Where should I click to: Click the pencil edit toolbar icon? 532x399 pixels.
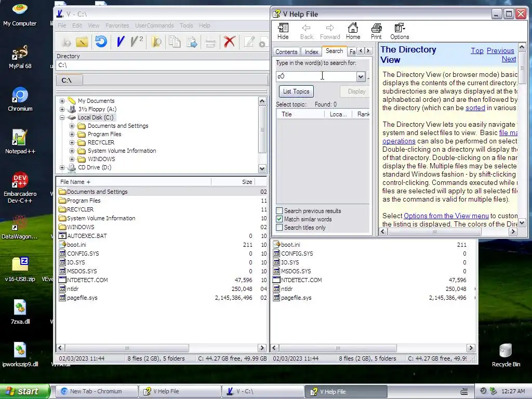(249, 42)
